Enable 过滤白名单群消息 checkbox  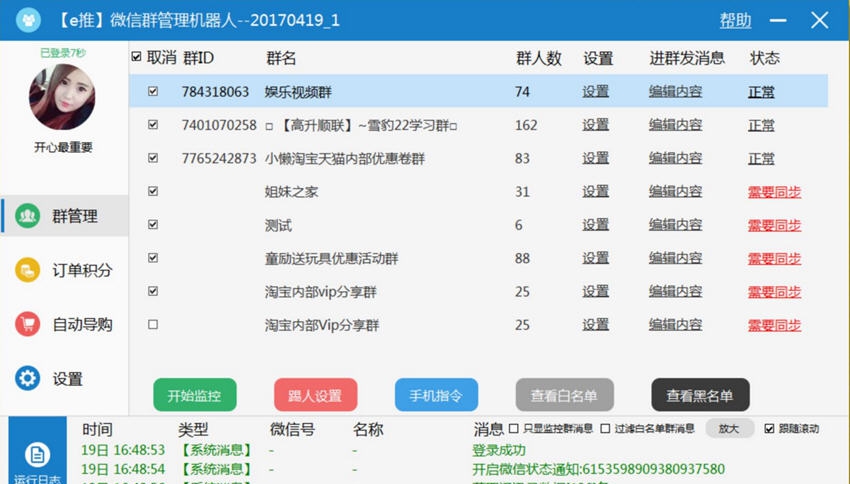click(x=606, y=429)
